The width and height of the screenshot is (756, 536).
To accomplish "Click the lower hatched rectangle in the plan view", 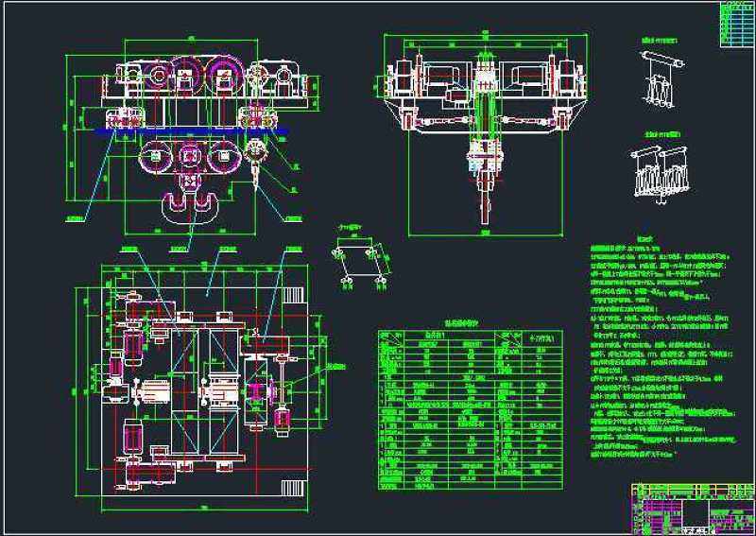I will pyautogui.click(x=292, y=487).
